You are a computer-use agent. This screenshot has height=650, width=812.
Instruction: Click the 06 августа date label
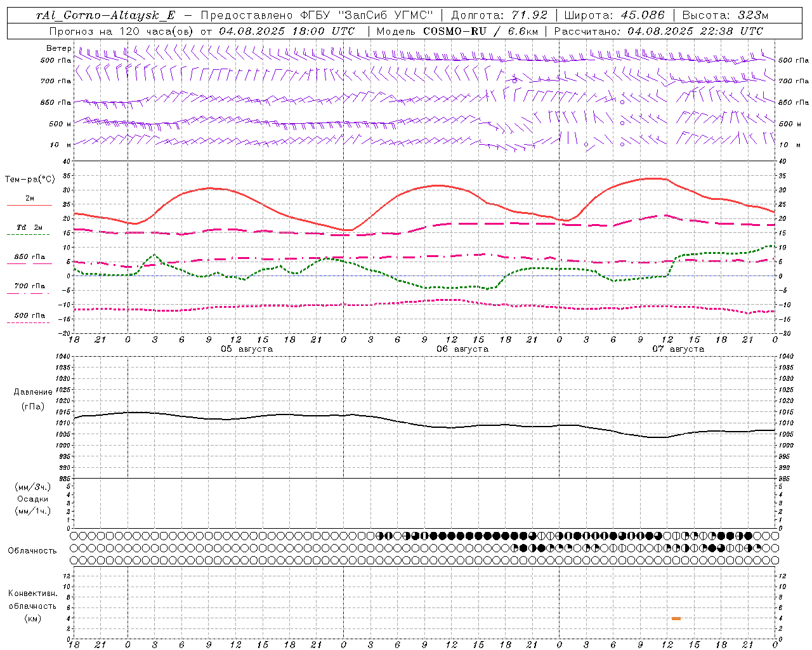462,349
